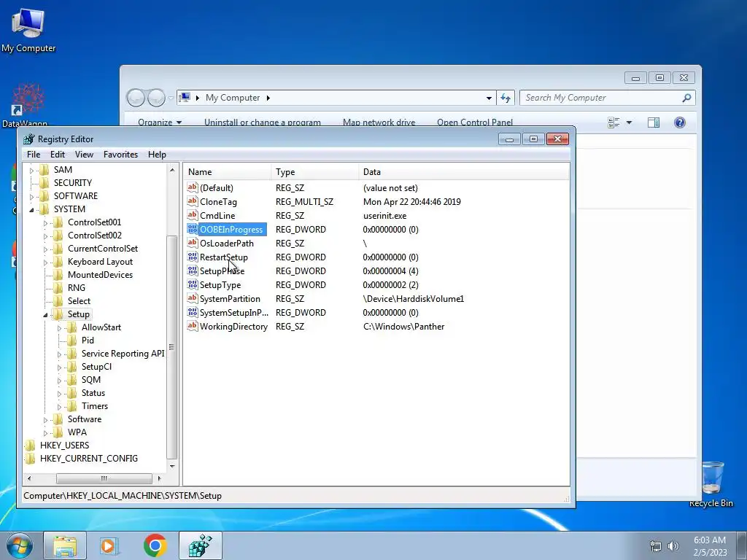Click the tree pane's vertical scrollbar thumb

(x=172, y=346)
